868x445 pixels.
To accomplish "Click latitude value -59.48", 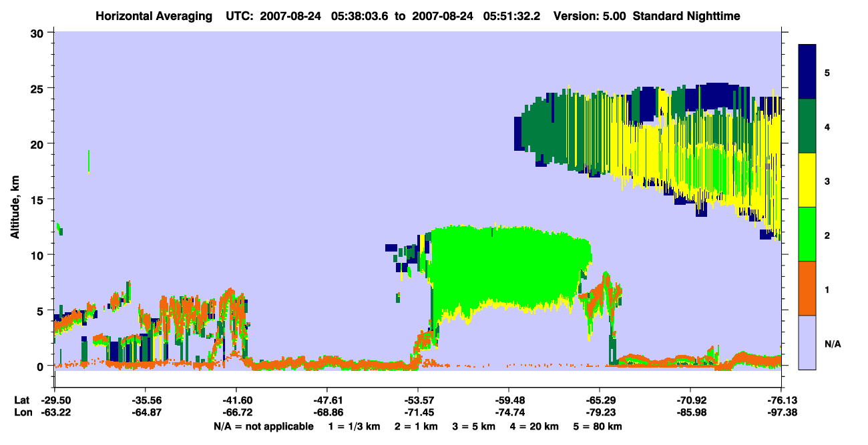I will (509, 400).
